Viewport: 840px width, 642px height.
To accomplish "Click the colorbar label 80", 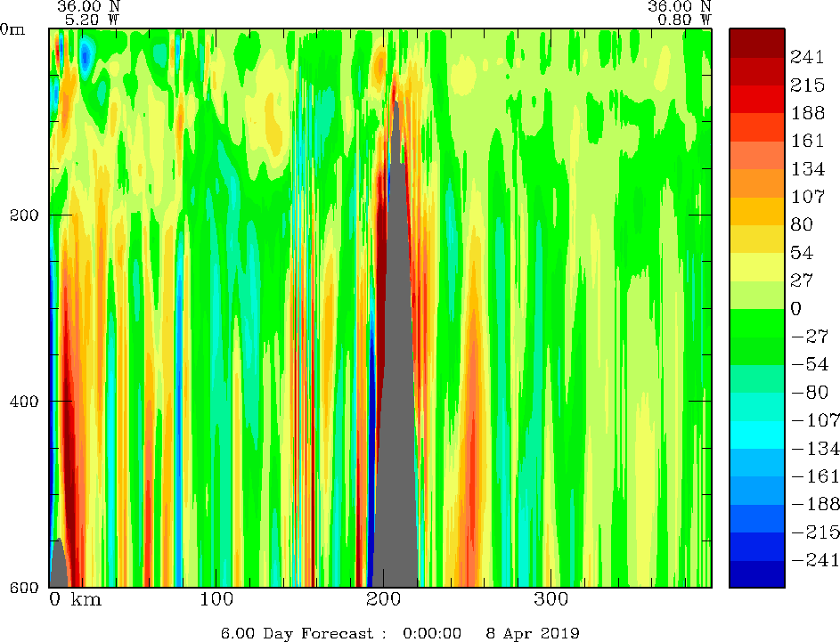I will coord(802,224).
